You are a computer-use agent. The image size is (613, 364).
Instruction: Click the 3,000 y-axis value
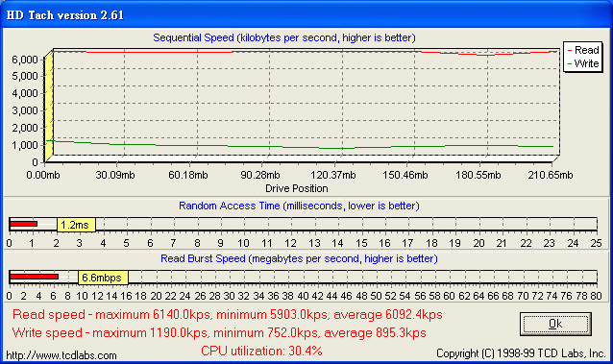tap(25, 110)
